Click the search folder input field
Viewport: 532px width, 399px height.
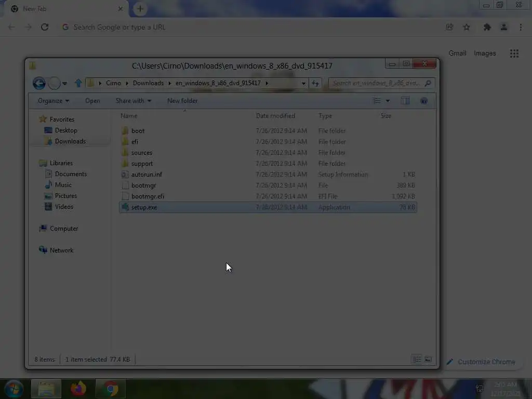pyautogui.click(x=376, y=83)
